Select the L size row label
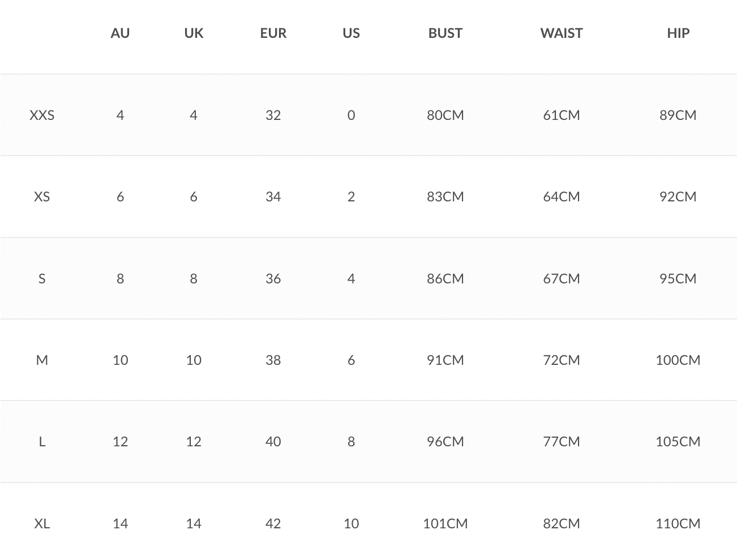 pyautogui.click(x=42, y=442)
